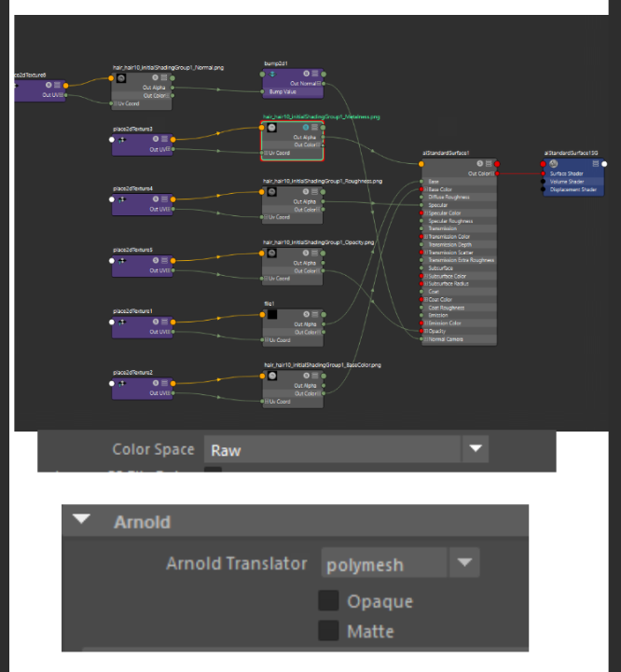This screenshot has width=621, height=672.
Task: Click view-mode icon on place2dTexture4 node
Action: (x=164, y=199)
